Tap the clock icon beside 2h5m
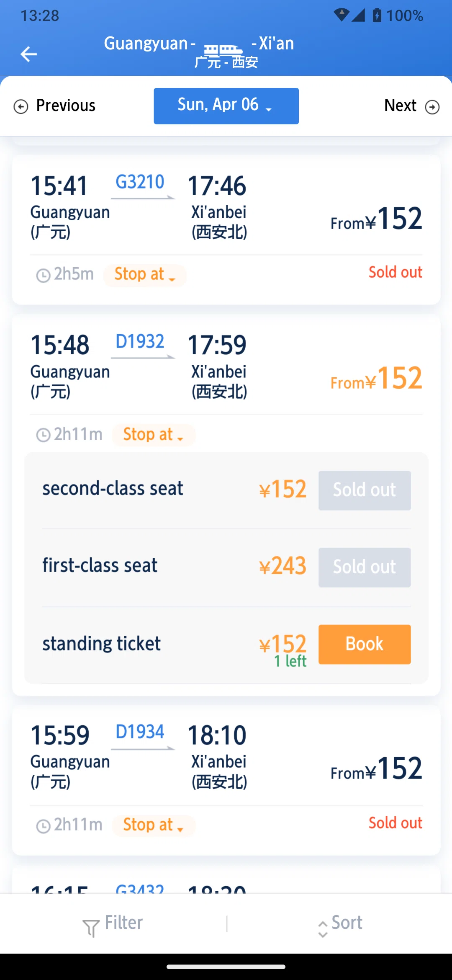 [x=44, y=276]
